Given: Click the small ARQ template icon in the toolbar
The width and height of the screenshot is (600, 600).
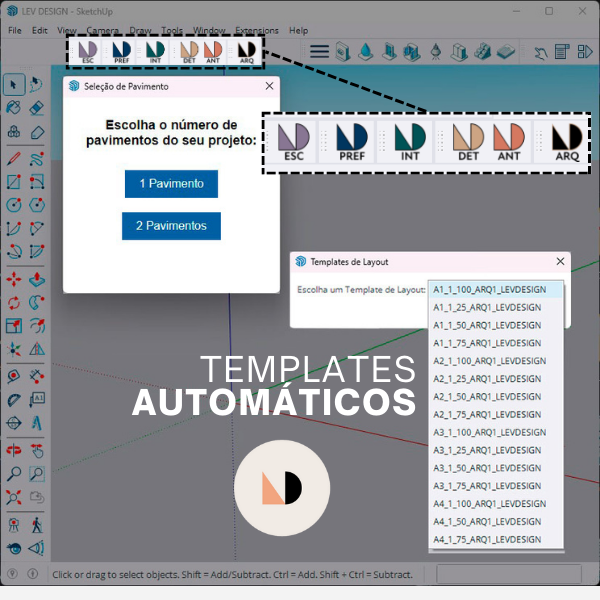Looking at the screenshot, I should [247, 52].
